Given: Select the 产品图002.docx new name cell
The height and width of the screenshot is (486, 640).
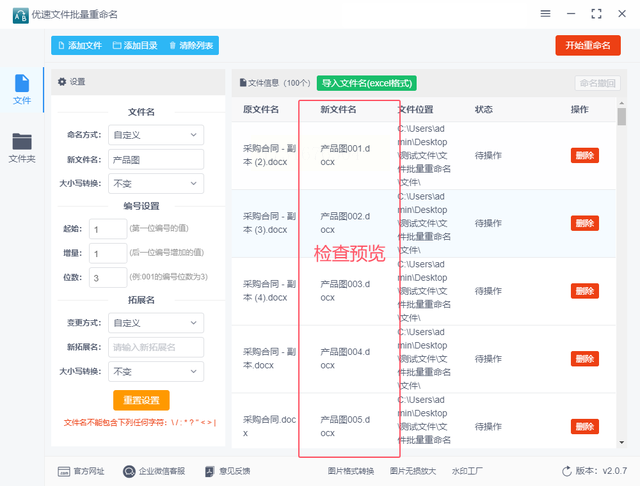Looking at the screenshot, I should pyautogui.click(x=345, y=223).
